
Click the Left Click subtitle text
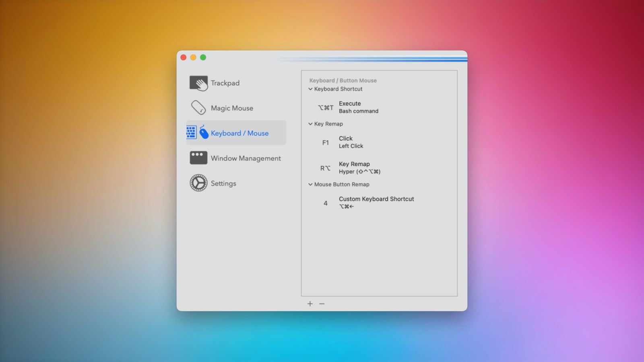coord(351,146)
